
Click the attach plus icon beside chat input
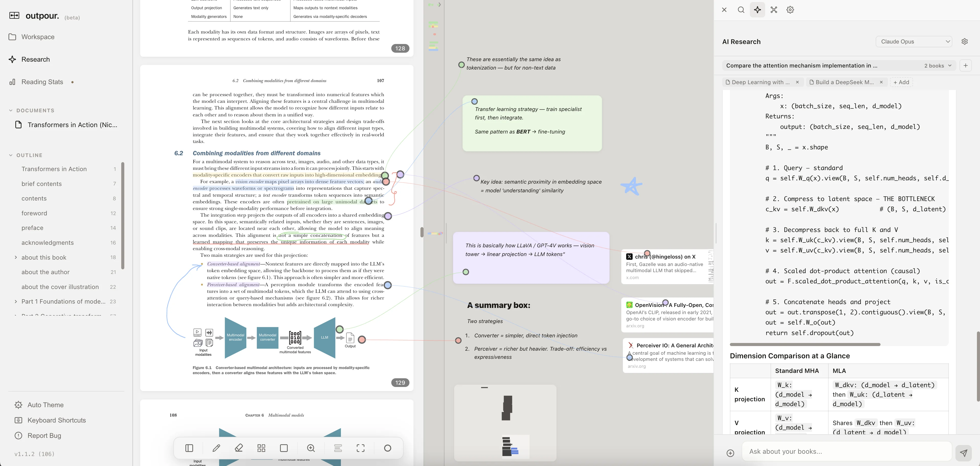[x=730, y=453]
